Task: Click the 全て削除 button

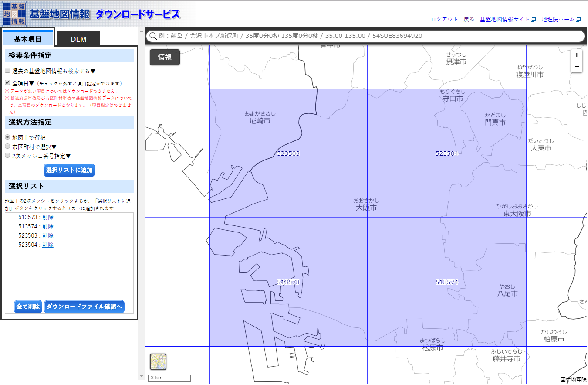Action: click(x=28, y=307)
